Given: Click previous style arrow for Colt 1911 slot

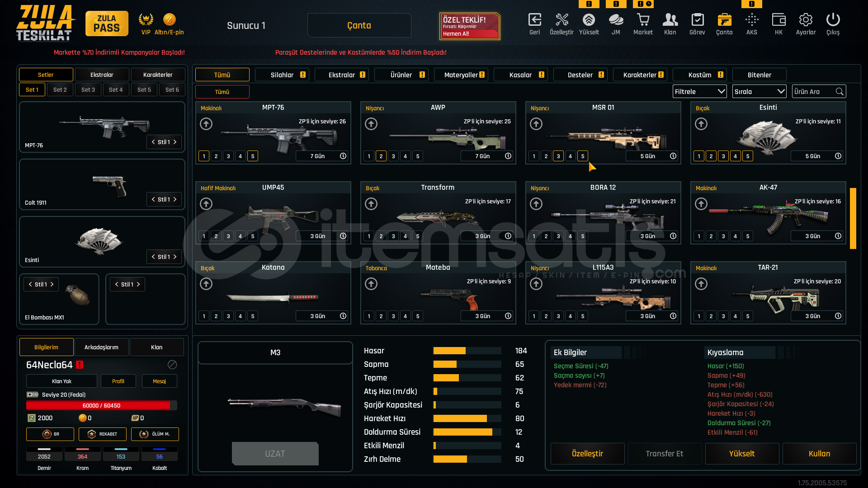Looking at the screenshot, I should click(153, 199).
